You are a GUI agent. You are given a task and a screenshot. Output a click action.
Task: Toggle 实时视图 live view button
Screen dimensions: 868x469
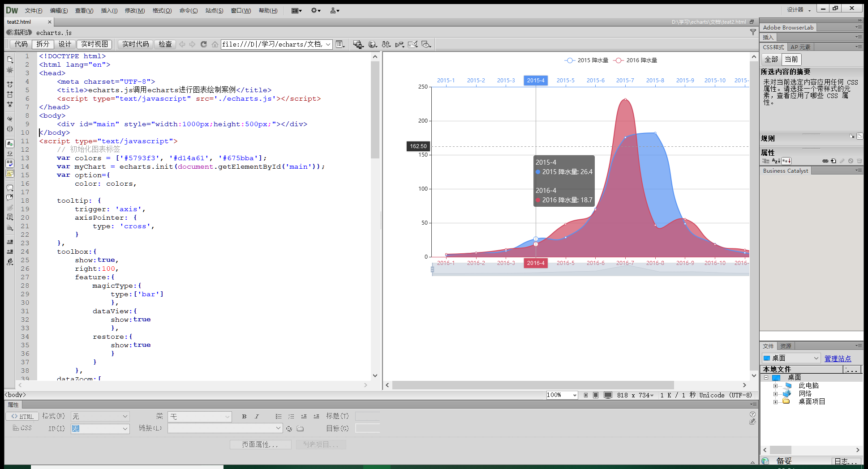point(95,44)
